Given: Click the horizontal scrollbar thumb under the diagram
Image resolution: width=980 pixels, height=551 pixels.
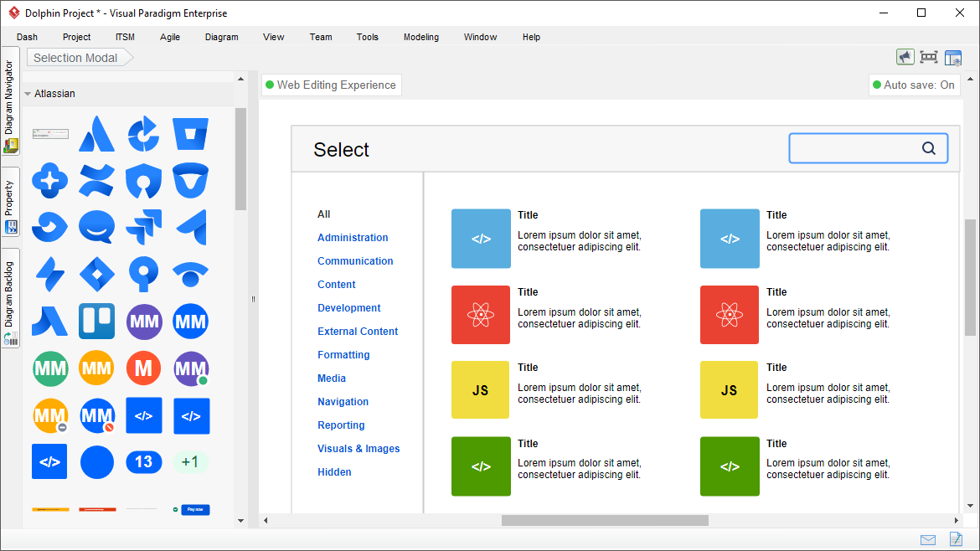Looking at the screenshot, I should 605,520.
